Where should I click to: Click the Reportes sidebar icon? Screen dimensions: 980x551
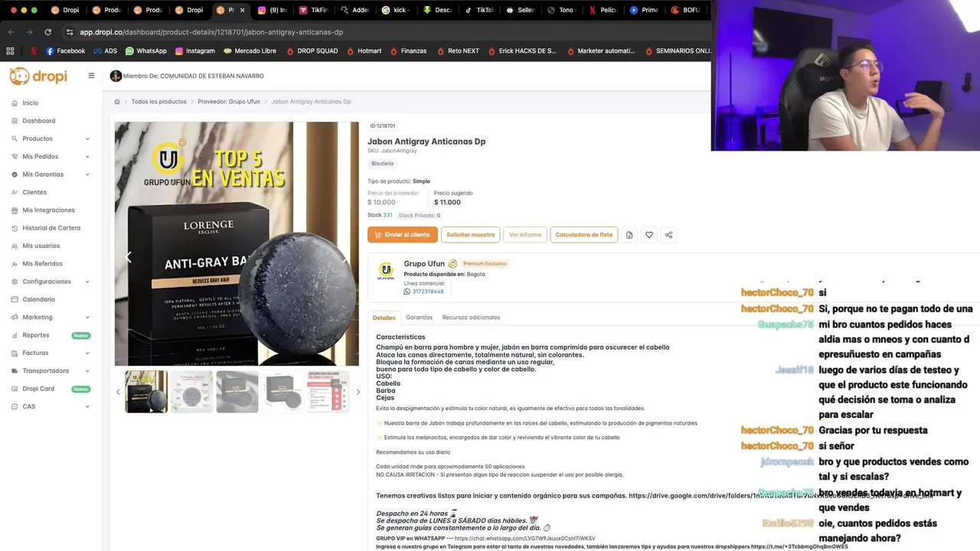[15, 335]
